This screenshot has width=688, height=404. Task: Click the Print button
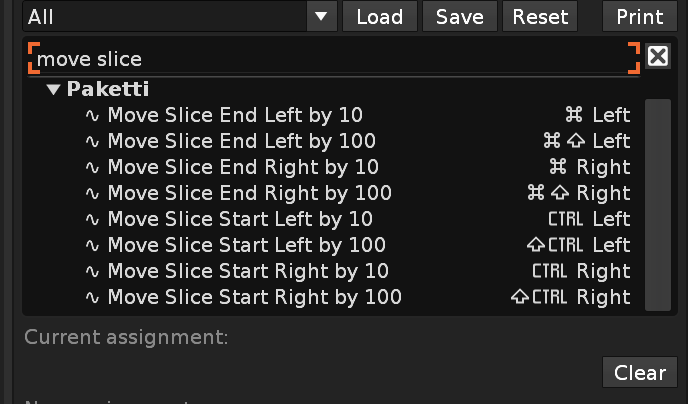pos(639,16)
